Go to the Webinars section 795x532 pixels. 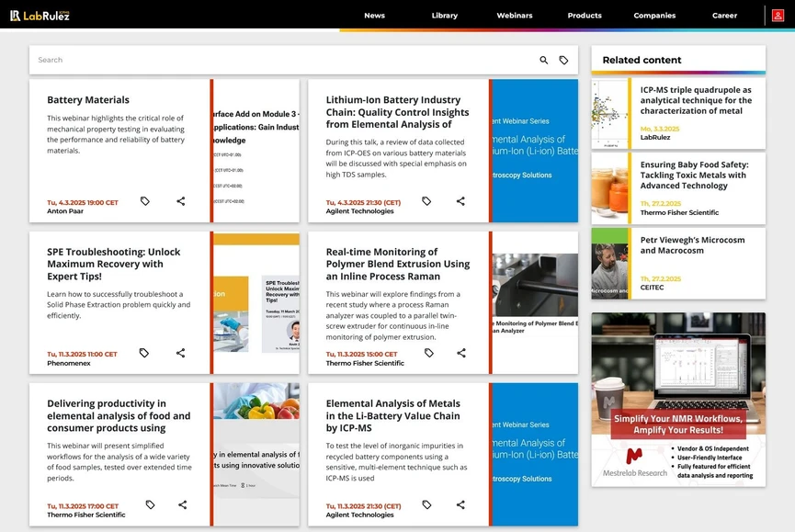[x=515, y=16]
